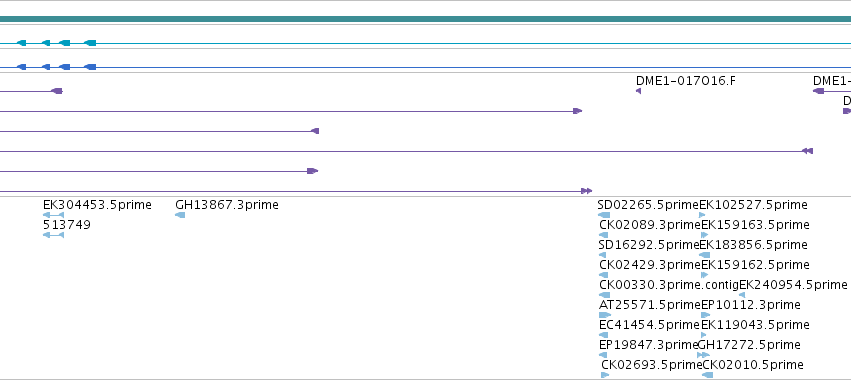Click the EK159163.5prime EST label
Viewport: 851px width, 380px height.
click(755, 225)
